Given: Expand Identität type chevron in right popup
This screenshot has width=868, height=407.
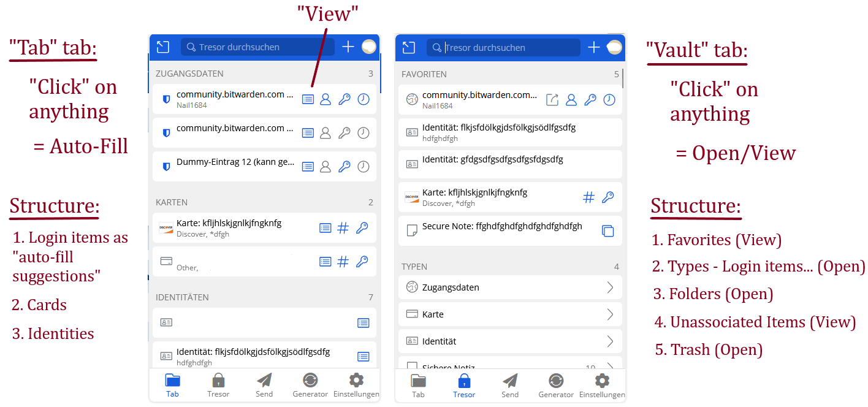Looking at the screenshot, I should pyautogui.click(x=610, y=341).
